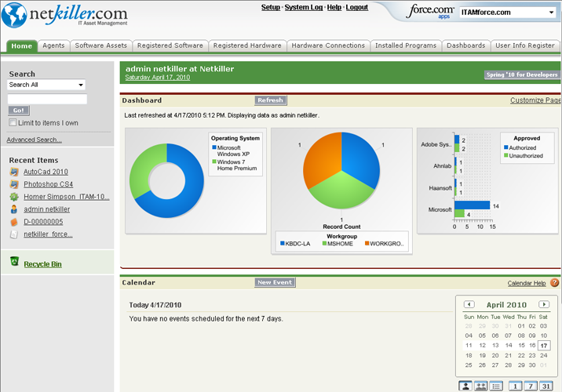Click the Saturday April 17, 2010 date link
Viewport: 562px width, 392px height.
tap(157, 78)
